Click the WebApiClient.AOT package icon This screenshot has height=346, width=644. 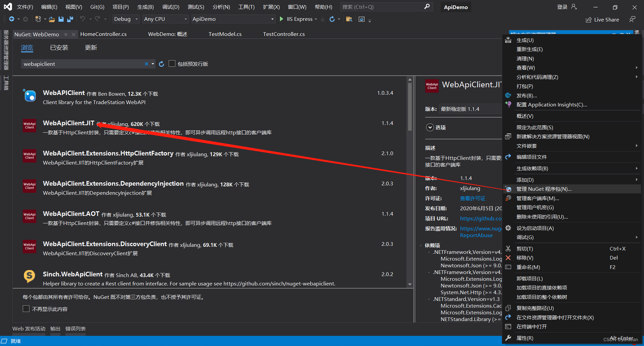29,216
